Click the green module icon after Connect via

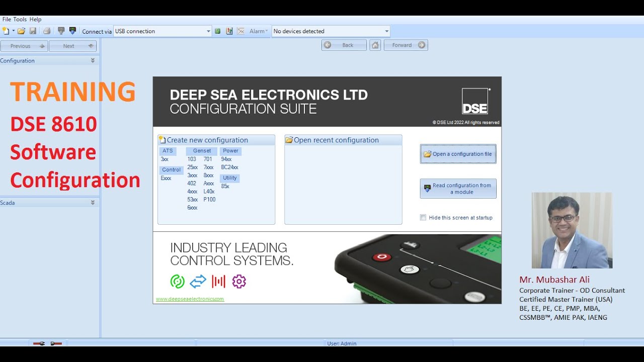[x=217, y=31]
